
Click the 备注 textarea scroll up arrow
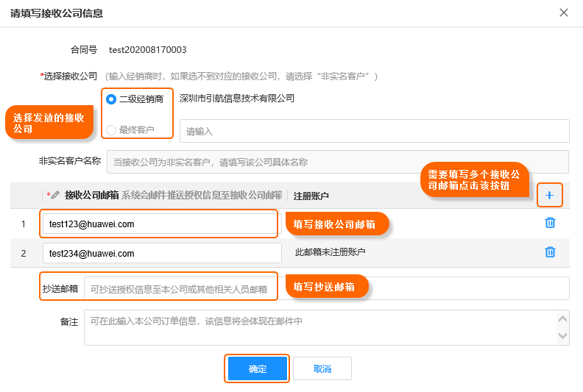click(x=562, y=318)
